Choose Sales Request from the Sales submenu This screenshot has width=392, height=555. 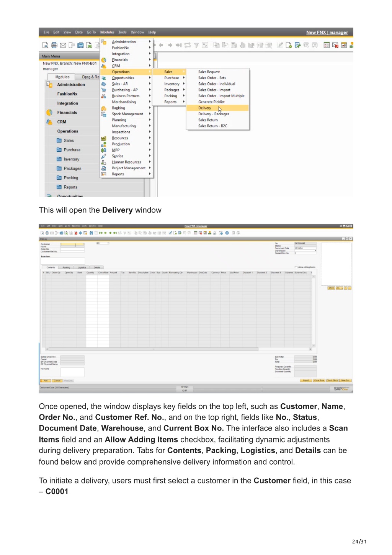(218, 72)
